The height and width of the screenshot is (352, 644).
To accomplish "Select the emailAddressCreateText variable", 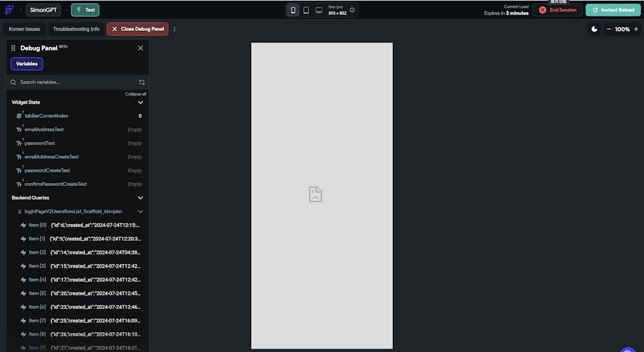I will tap(78, 157).
